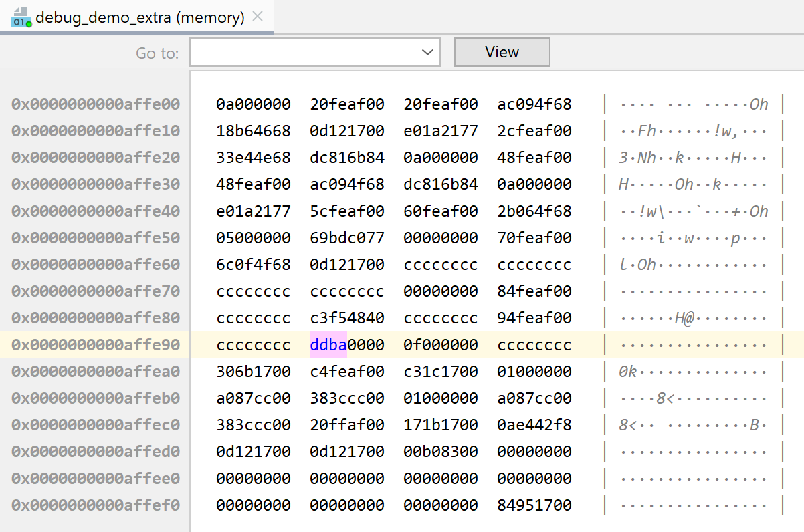The image size is (804, 532).
Task: Click the View button
Action: click(x=502, y=52)
